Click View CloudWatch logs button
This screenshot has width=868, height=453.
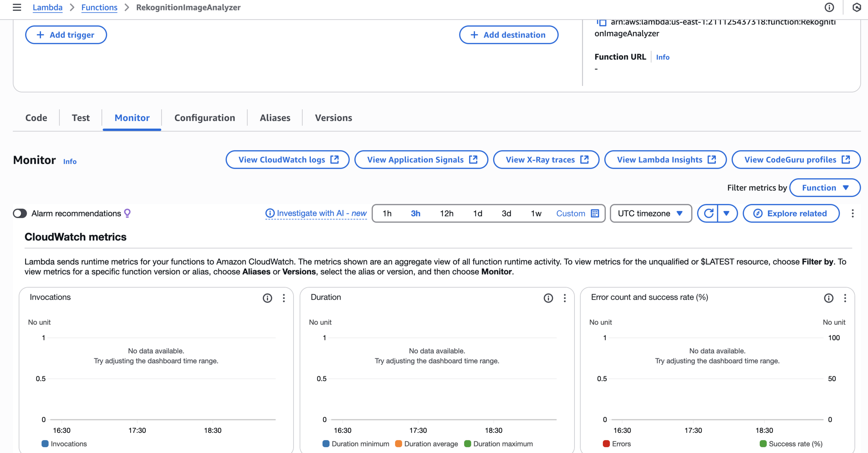287,160
